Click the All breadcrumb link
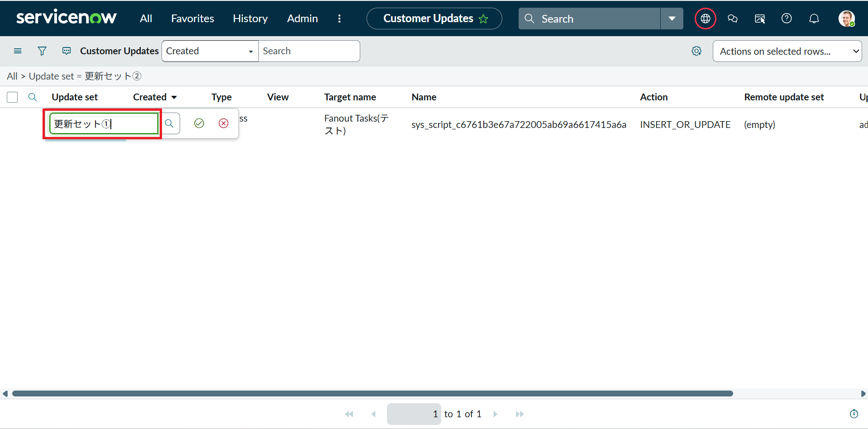Viewport: 868px width, 429px height. click(x=12, y=76)
